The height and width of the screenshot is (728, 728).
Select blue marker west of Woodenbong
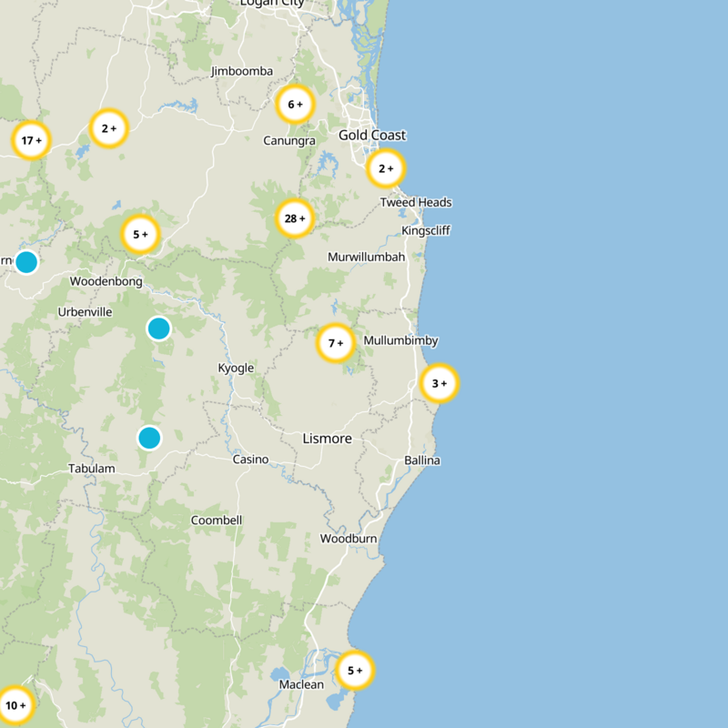point(26,262)
